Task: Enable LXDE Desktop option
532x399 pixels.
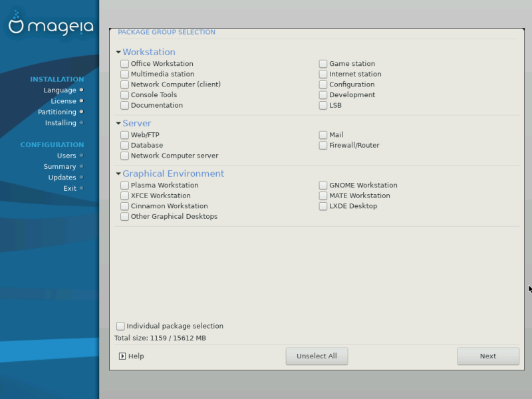Action: (323, 206)
